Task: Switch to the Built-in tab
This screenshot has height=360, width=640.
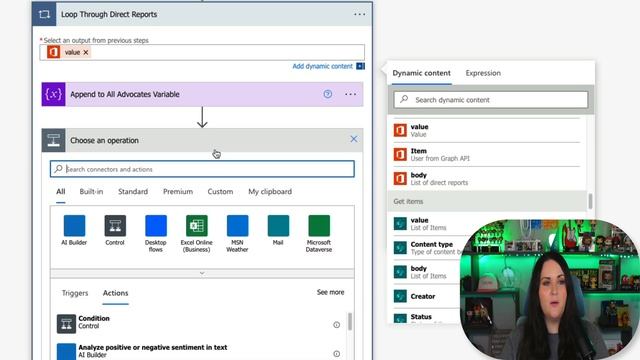Action: click(x=91, y=192)
